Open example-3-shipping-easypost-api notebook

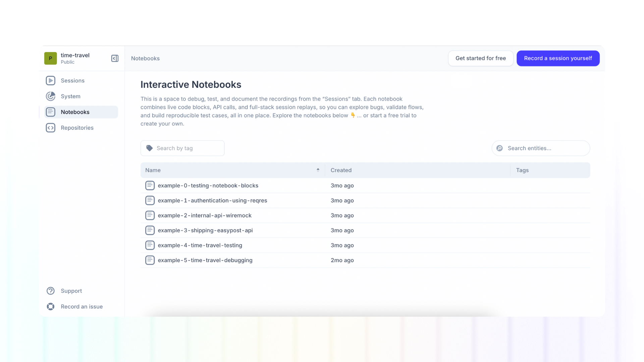click(x=205, y=230)
